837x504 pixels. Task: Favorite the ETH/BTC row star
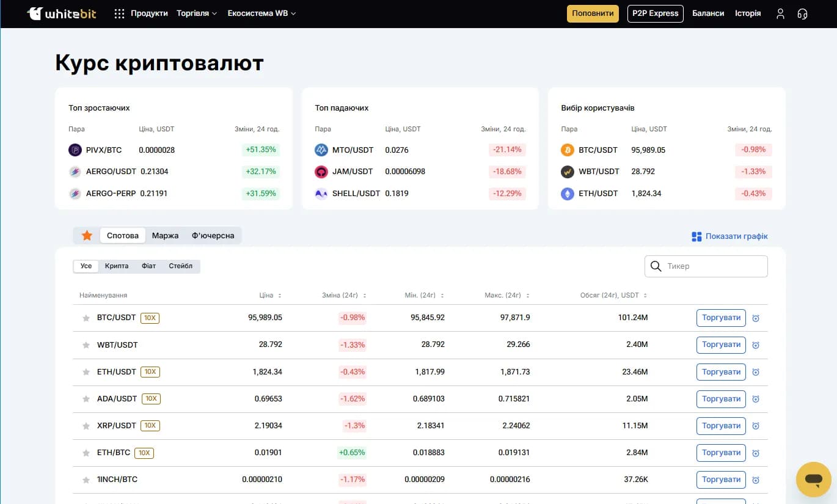(86, 453)
